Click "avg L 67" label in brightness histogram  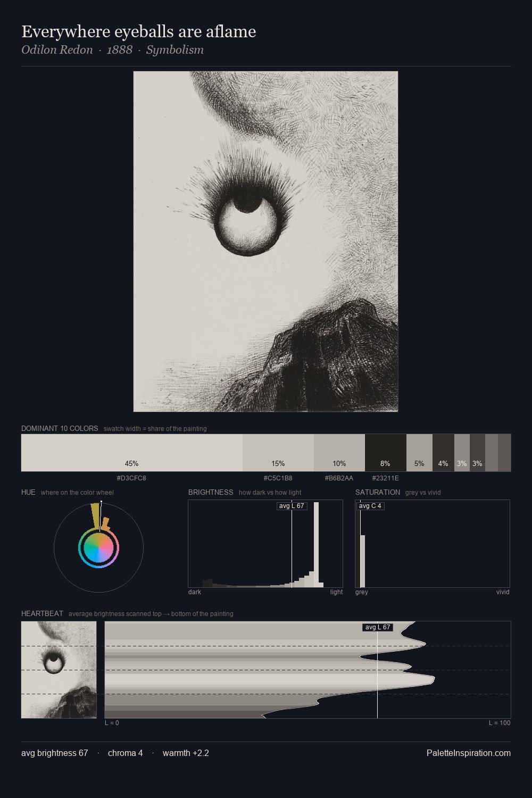tap(292, 506)
